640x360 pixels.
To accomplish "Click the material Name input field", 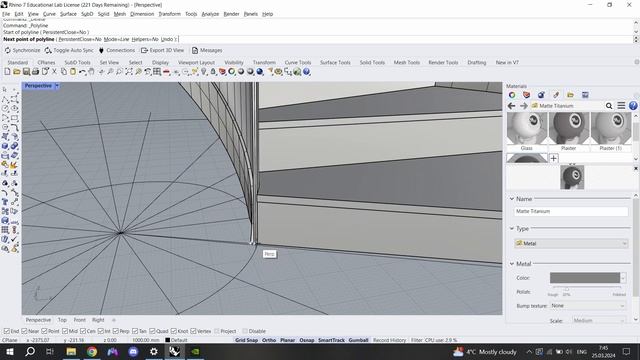I will tap(571, 211).
